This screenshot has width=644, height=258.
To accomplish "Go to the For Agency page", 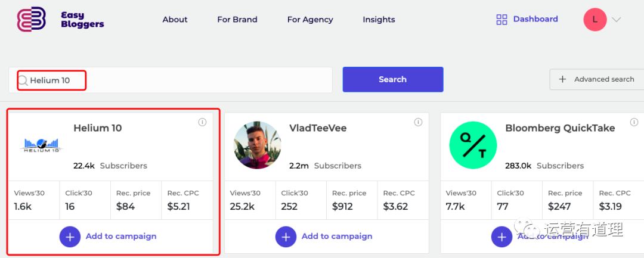I will click(x=310, y=20).
